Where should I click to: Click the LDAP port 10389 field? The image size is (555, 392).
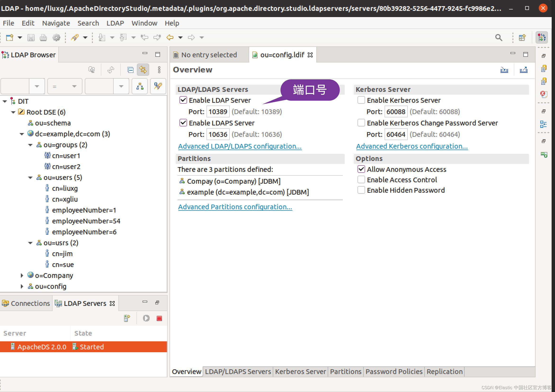tap(218, 112)
